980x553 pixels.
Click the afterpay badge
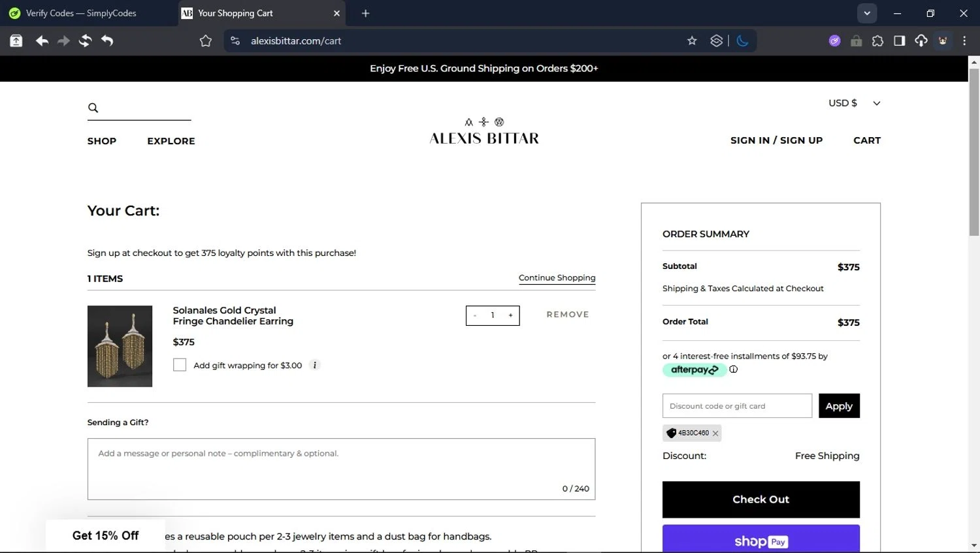(x=694, y=370)
